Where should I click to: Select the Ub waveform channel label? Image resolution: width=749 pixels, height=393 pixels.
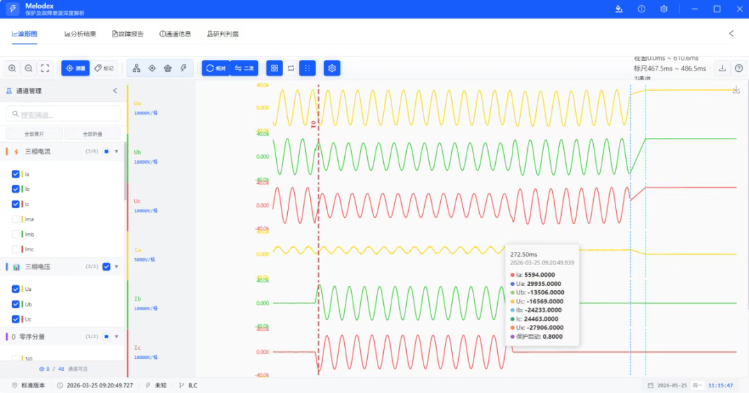point(138,152)
